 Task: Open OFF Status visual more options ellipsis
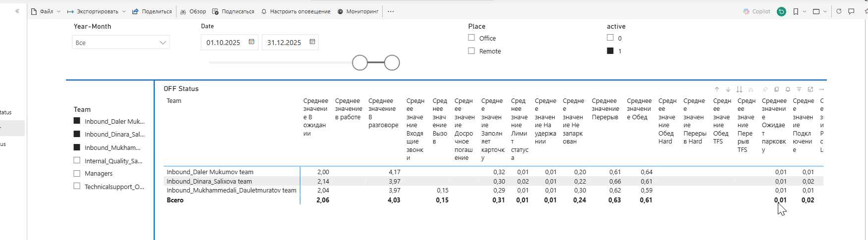(x=822, y=90)
